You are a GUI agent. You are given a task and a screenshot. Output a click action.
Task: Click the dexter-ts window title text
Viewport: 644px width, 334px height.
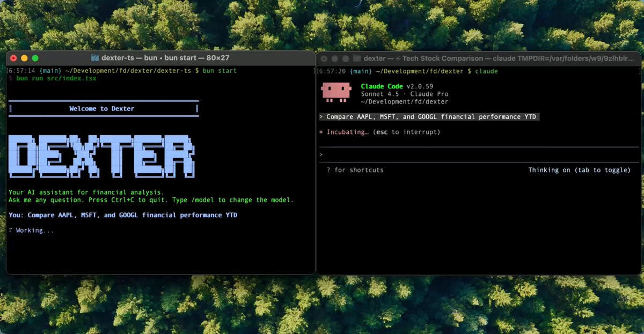(166, 58)
